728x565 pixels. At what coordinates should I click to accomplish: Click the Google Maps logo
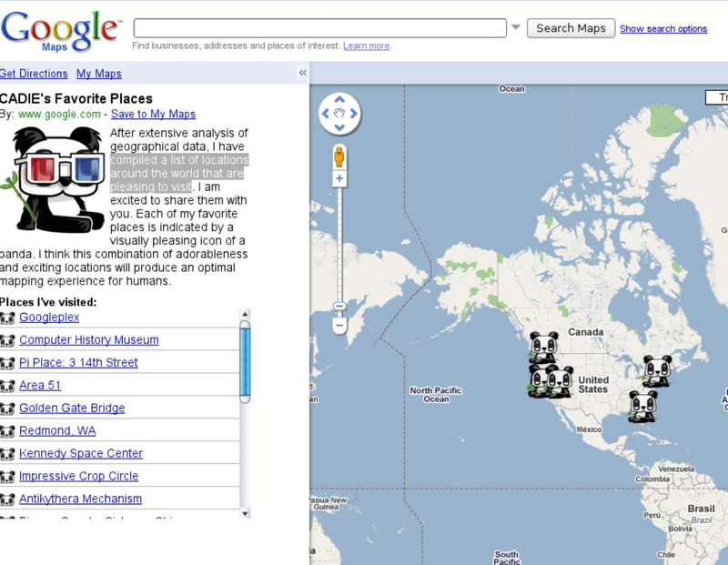pos(60,31)
